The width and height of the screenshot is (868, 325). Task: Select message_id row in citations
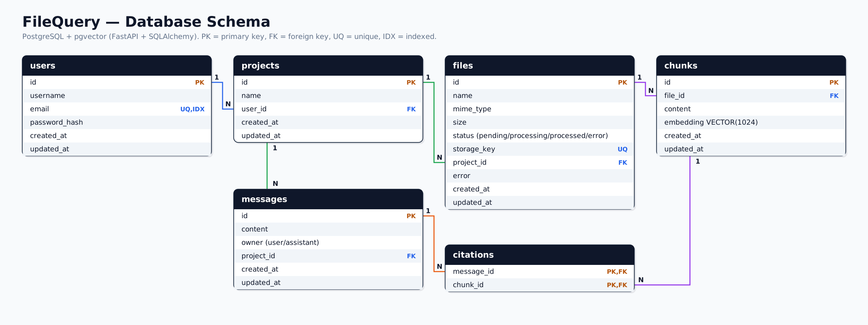click(x=540, y=272)
